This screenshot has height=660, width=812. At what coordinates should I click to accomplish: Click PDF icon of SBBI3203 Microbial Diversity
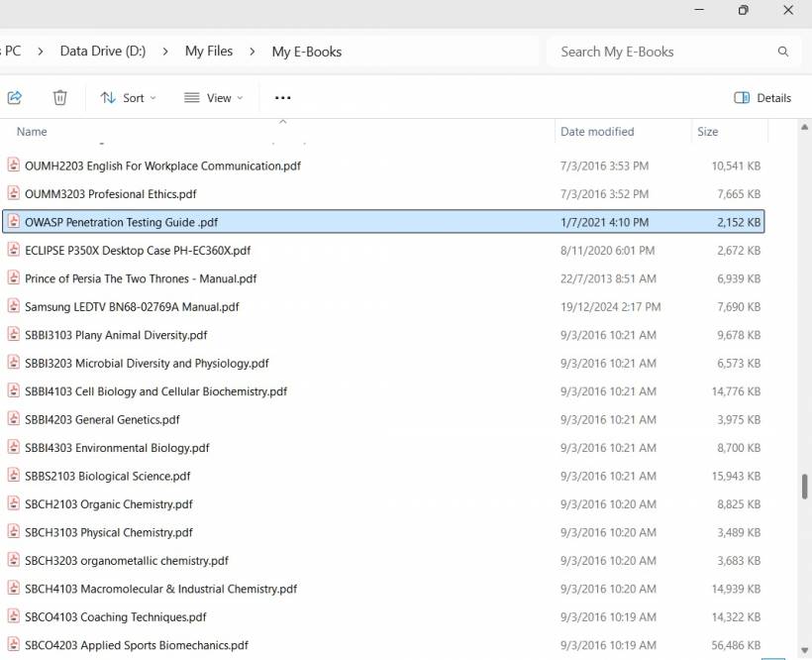(x=14, y=362)
